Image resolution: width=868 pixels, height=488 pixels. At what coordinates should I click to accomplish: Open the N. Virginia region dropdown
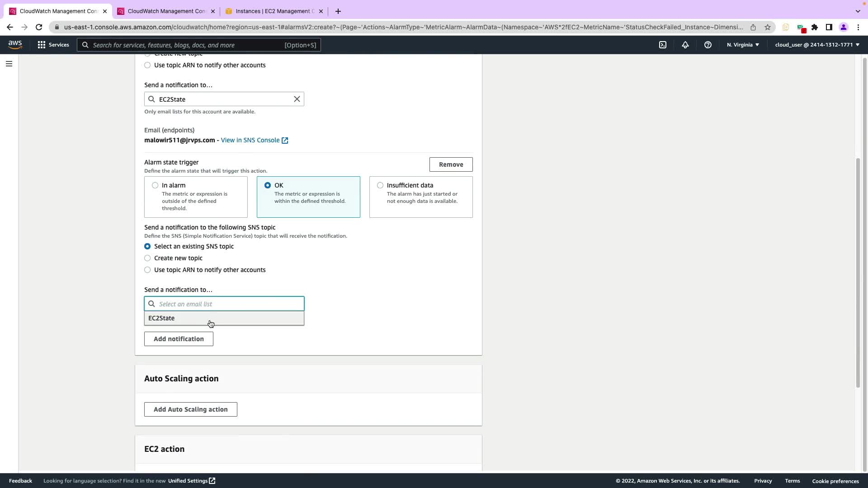742,45
